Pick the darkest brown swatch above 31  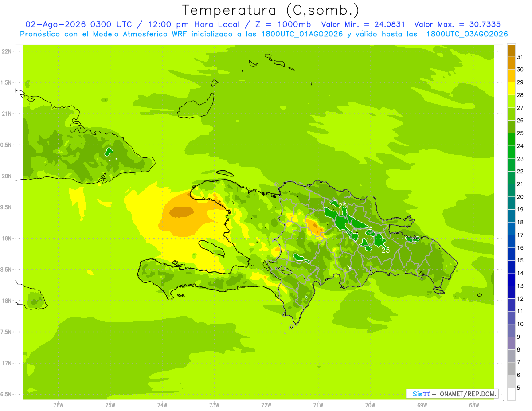tap(511, 51)
